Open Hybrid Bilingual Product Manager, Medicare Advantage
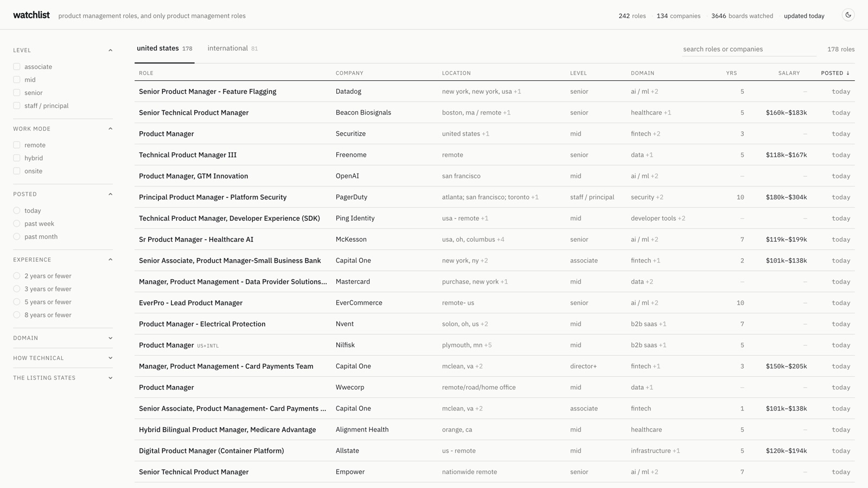Viewport: 868px width, 488px height. (227, 430)
